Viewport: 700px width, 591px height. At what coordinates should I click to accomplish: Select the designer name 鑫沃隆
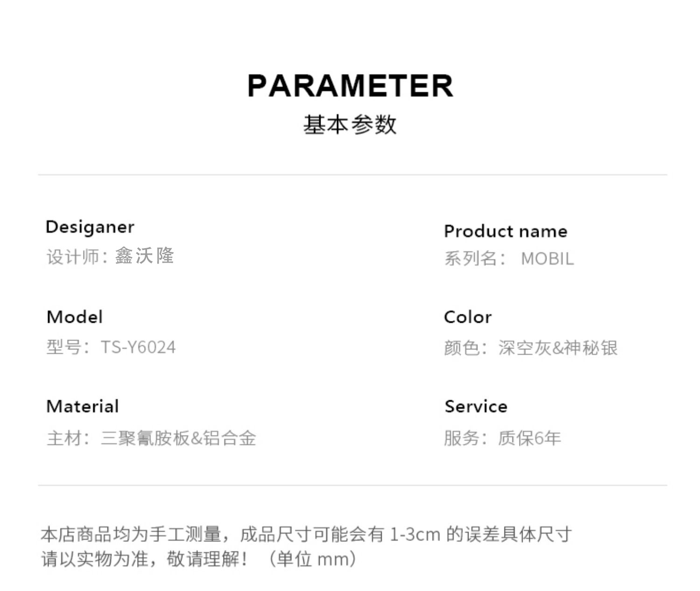click(x=145, y=256)
